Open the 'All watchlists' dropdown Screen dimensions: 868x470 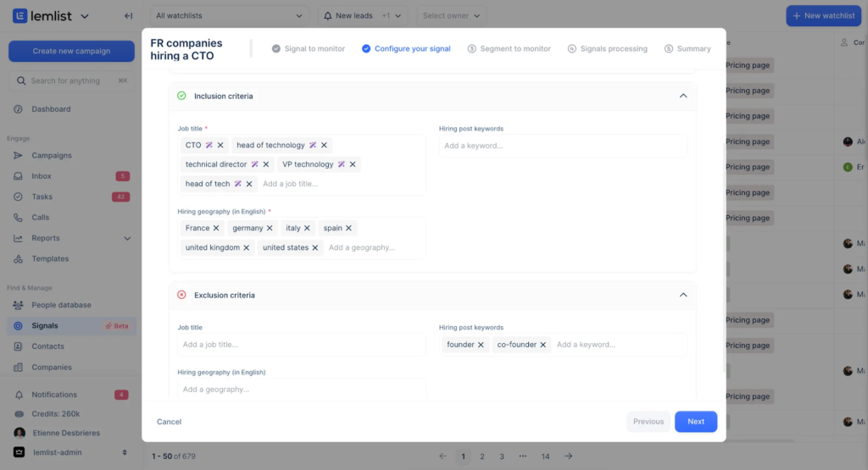click(229, 15)
